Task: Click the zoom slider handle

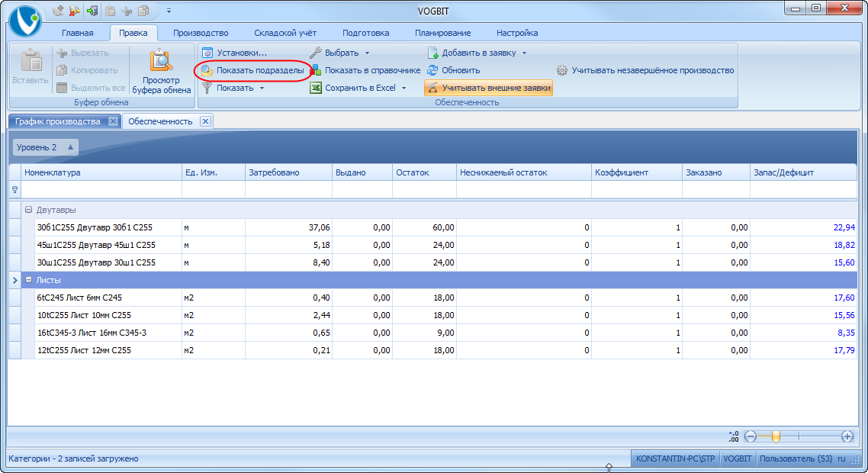Action: click(776, 436)
